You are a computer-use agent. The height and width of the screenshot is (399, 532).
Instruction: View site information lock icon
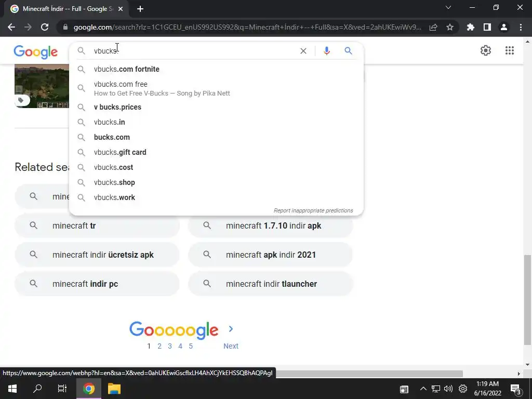click(65, 27)
